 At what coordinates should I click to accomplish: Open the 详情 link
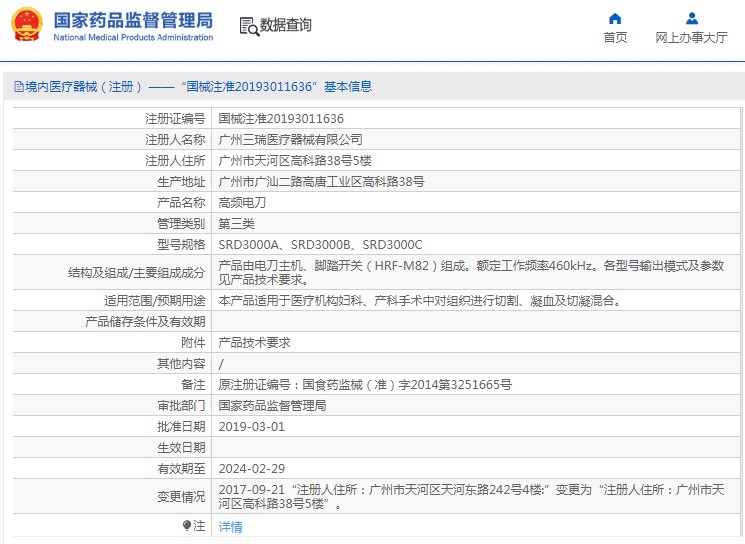coord(230,526)
